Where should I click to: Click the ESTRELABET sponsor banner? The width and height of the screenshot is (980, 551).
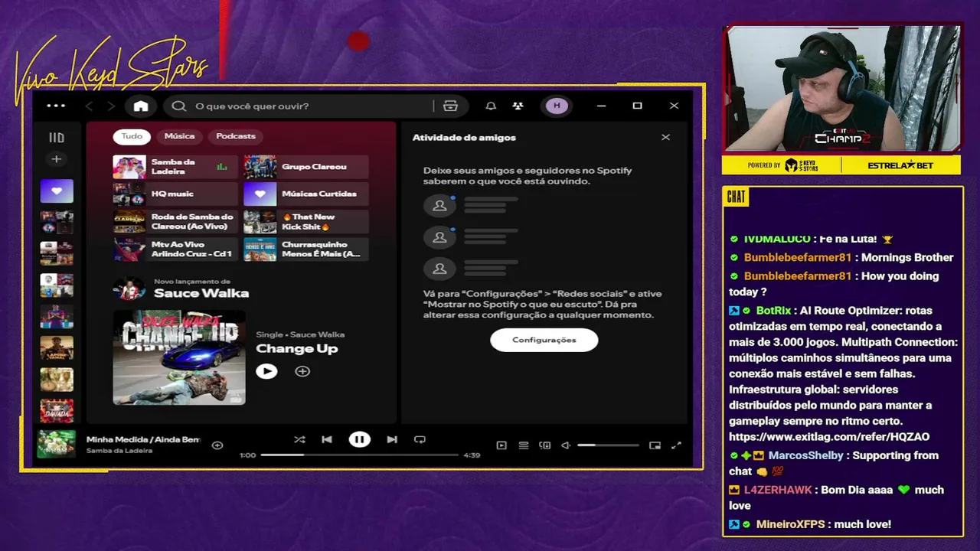coord(901,165)
